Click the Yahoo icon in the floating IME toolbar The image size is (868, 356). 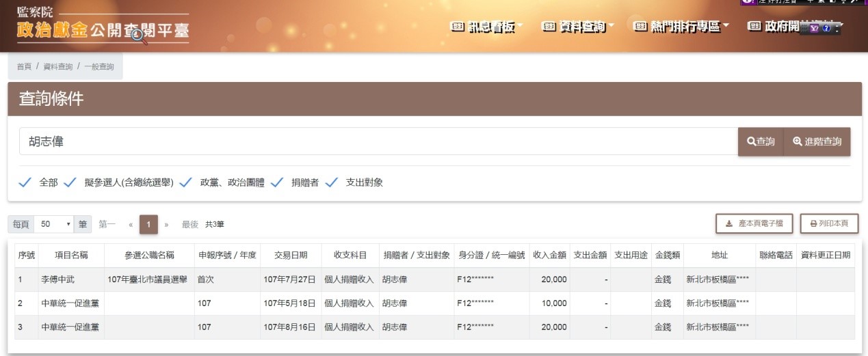(x=815, y=28)
